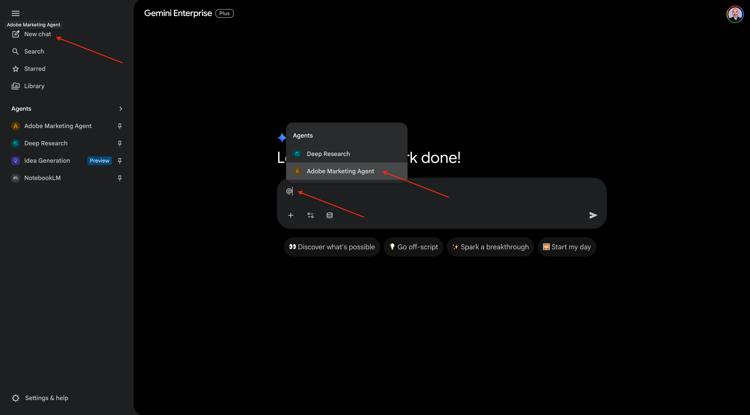Image resolution: width=750 pixels, height=415 pixels.
Task: Click the Adobe Marketing Agent sidebar avatar
Action: click(x=15, y=126)
